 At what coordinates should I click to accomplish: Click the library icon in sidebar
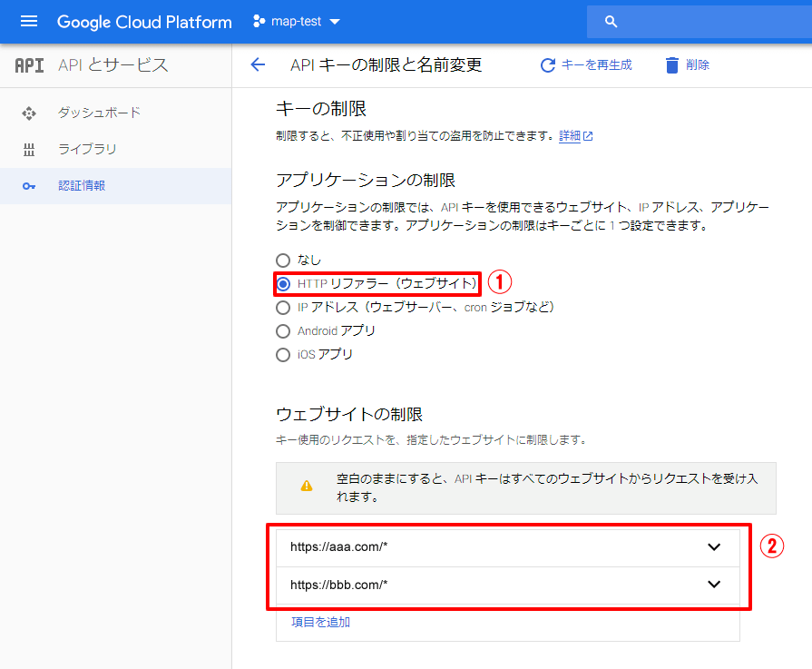pyautogui.click(x=29, y=150)
